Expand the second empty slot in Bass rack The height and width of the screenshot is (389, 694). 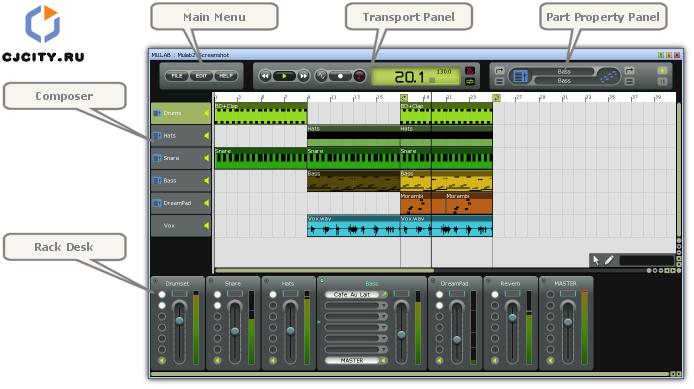pos(356,316)
